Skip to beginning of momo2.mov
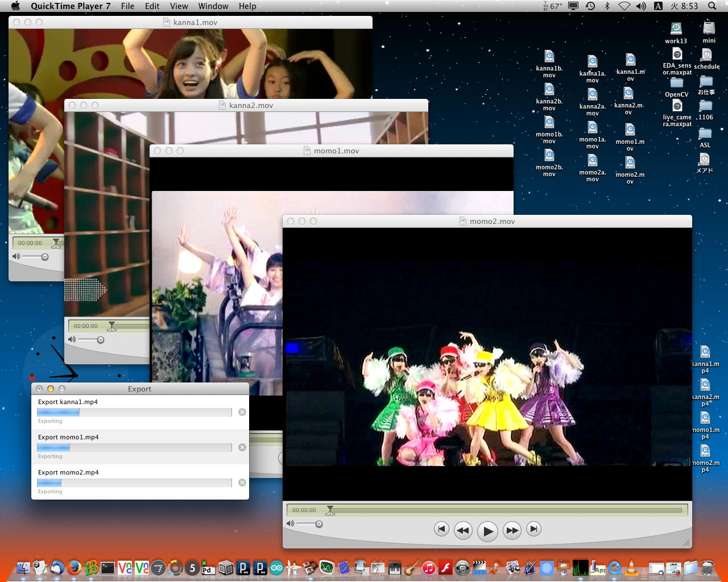This screenshot has height=582, width=728. (x=441, y=529)
